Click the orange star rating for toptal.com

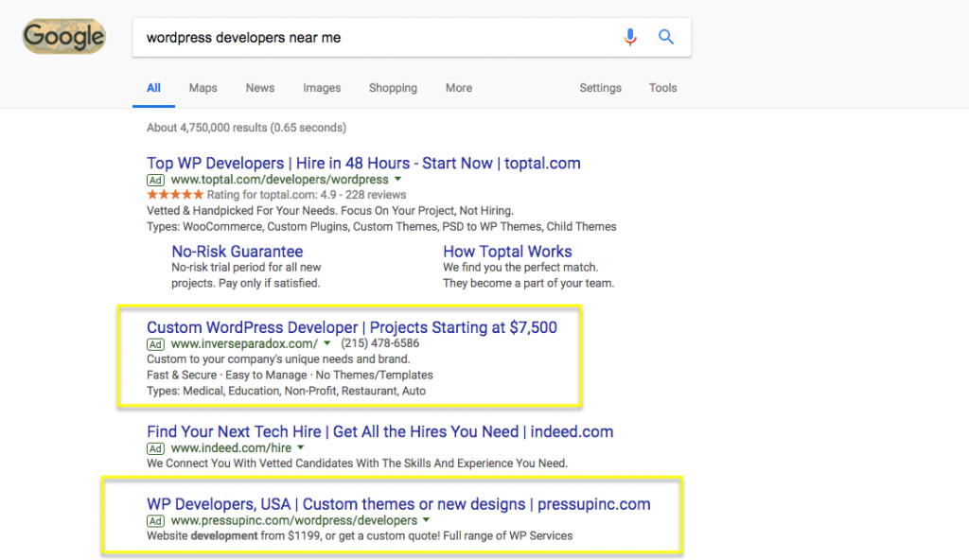[175, 195]
